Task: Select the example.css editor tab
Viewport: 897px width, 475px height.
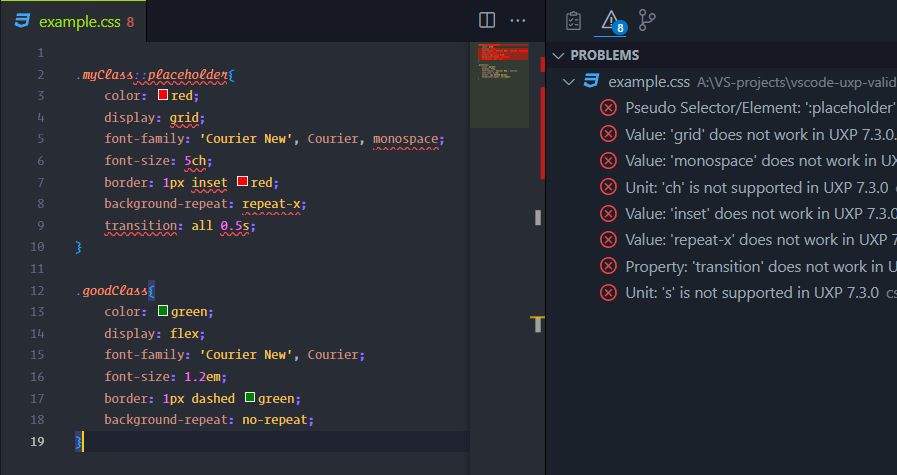Action: tap(73, 22)
